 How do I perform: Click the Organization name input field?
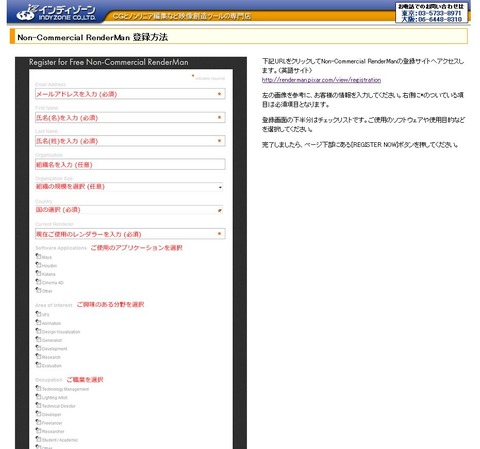(130, 164)
